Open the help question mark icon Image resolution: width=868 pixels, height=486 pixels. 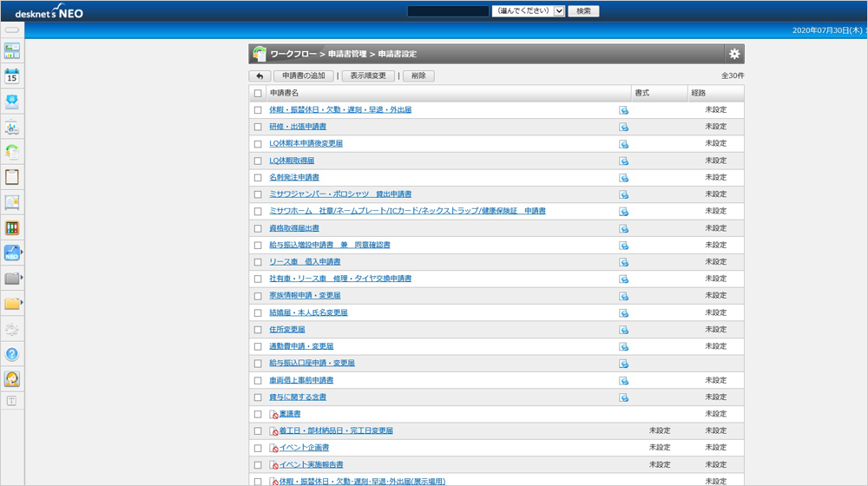tap(12, 354)
